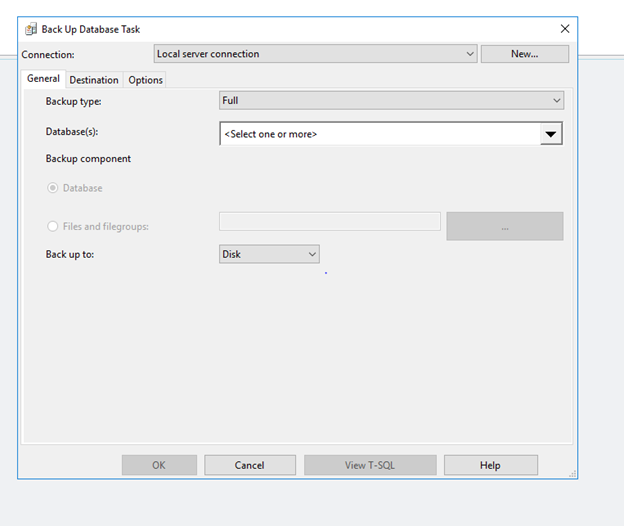Close the Back Up Database Task dialog

[565, 29]
